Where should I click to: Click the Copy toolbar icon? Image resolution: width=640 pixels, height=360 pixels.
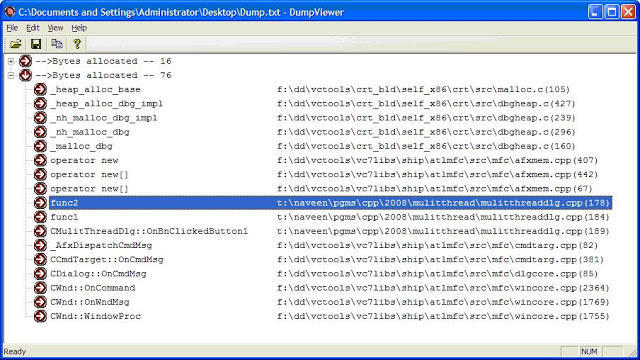point(57,44)
